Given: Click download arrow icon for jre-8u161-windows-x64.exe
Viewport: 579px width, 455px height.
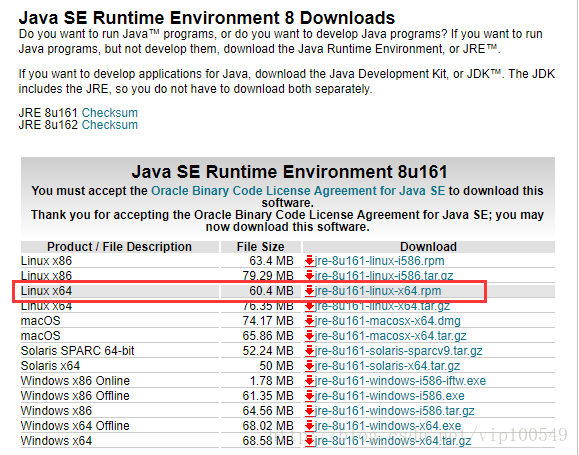Looking at the screenshot, I should [309, 426].
